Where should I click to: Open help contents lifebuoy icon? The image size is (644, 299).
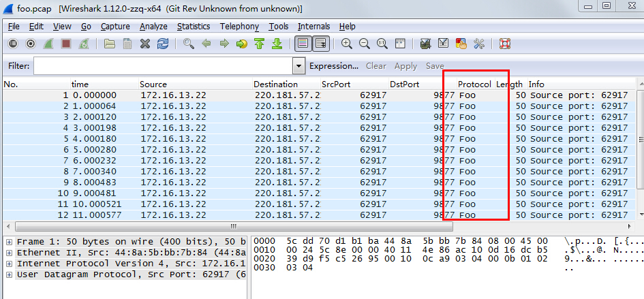tap(504, 44)
